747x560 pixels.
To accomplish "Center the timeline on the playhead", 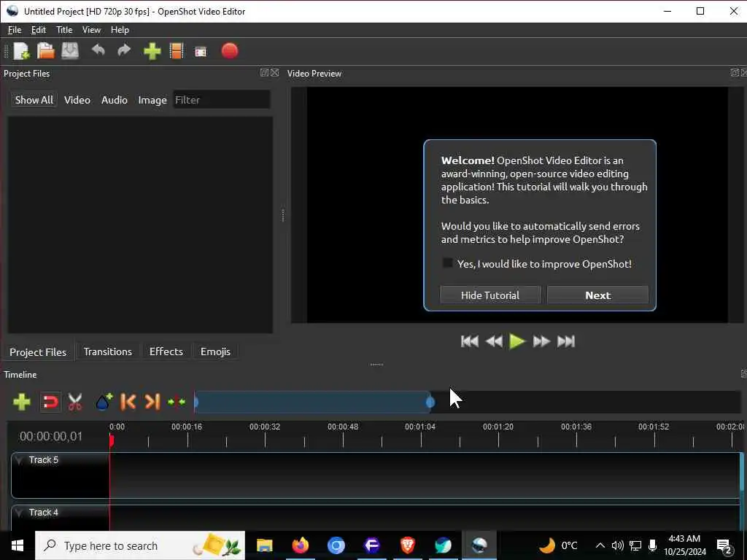I will click(x=177, y=402).
